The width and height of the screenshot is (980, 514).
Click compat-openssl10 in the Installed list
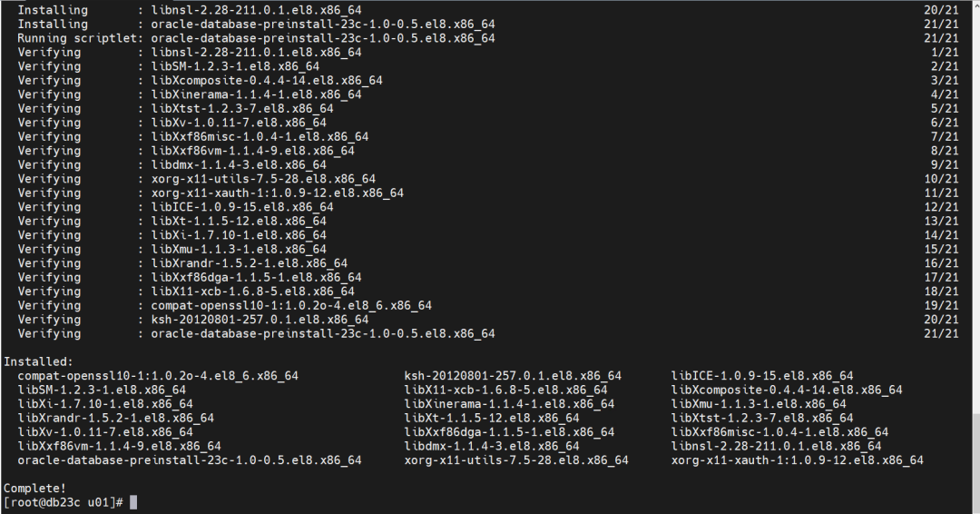coord(158,376)
